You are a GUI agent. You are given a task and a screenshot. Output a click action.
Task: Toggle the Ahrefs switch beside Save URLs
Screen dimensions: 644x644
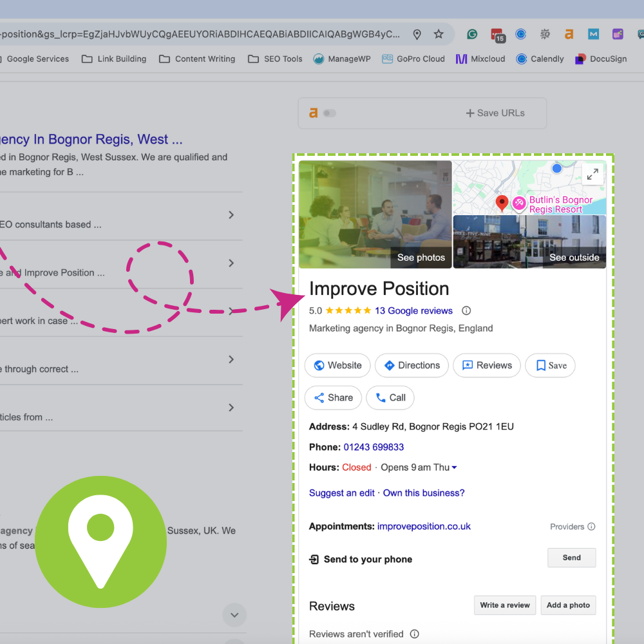[329, 113]
